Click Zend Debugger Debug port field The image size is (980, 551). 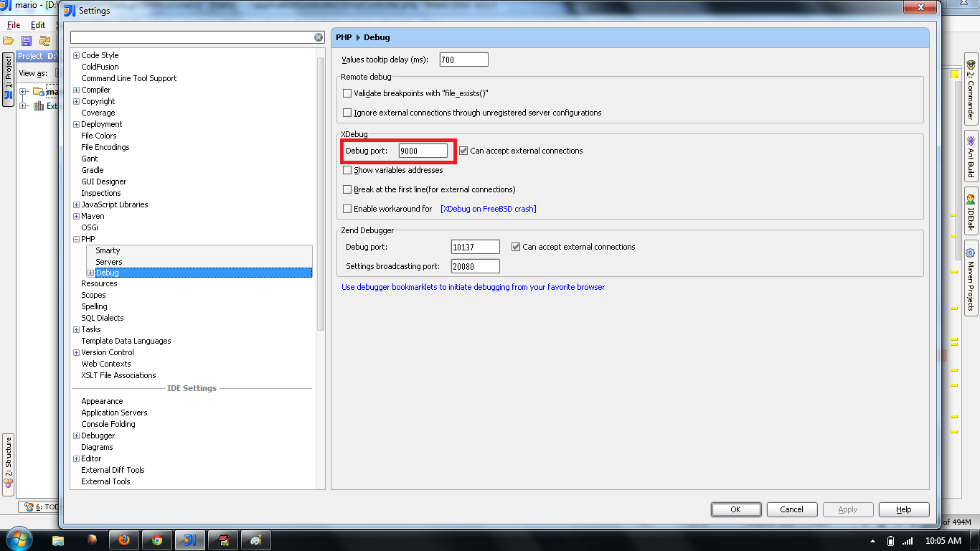click(x=475, y=247)
